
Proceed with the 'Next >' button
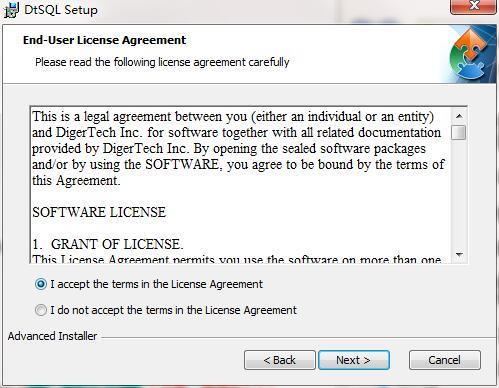coord(354,360)
